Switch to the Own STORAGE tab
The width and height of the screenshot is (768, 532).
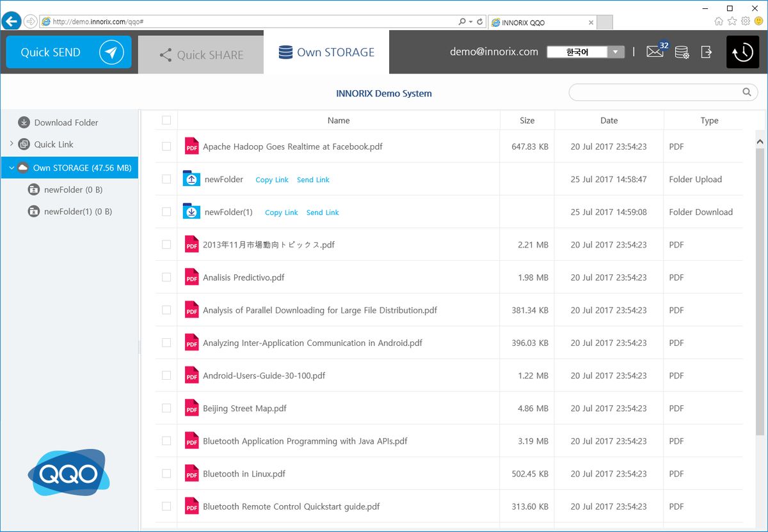tap(326, 52)
